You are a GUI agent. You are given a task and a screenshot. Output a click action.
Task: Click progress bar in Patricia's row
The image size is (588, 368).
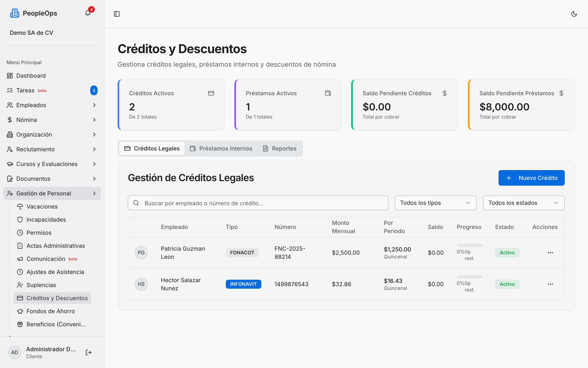coord(469,245)
